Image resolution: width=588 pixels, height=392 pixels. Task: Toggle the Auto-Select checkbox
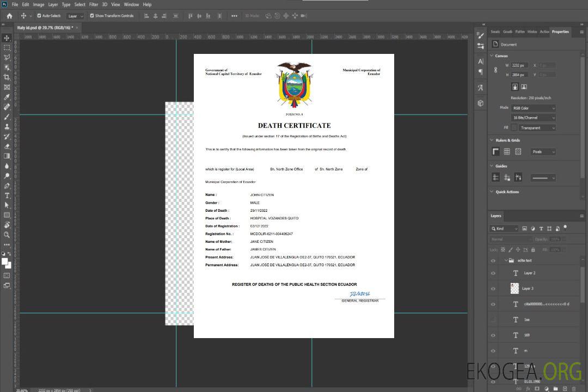[39, 16]
